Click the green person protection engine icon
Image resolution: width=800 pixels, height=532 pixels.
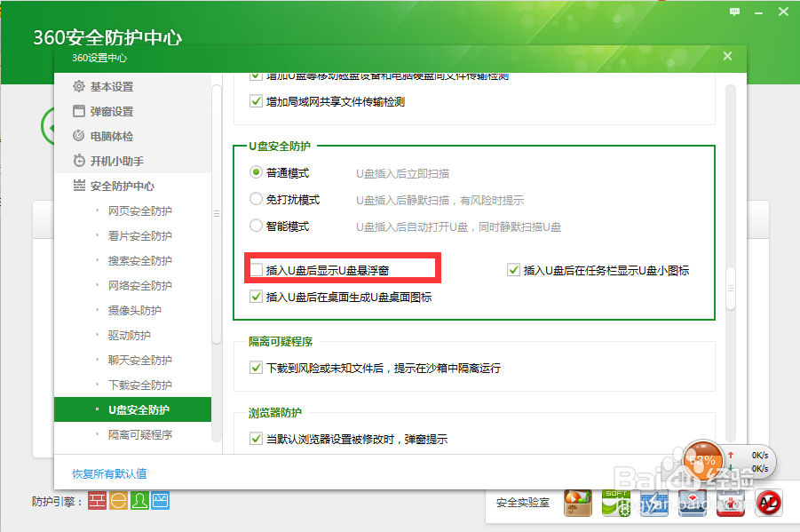click(x=139, y=502)
